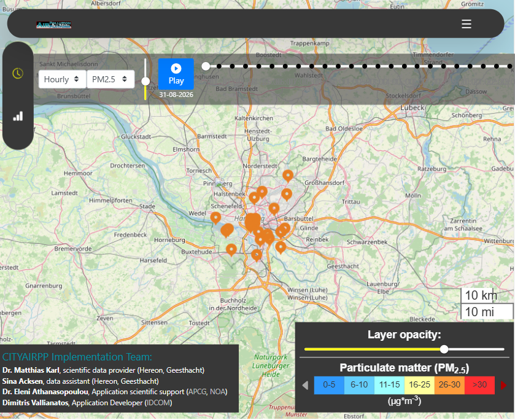
Task: Select the 0-5 blue legend swatch
Action: pyautogui.click(x=329, y=385)
